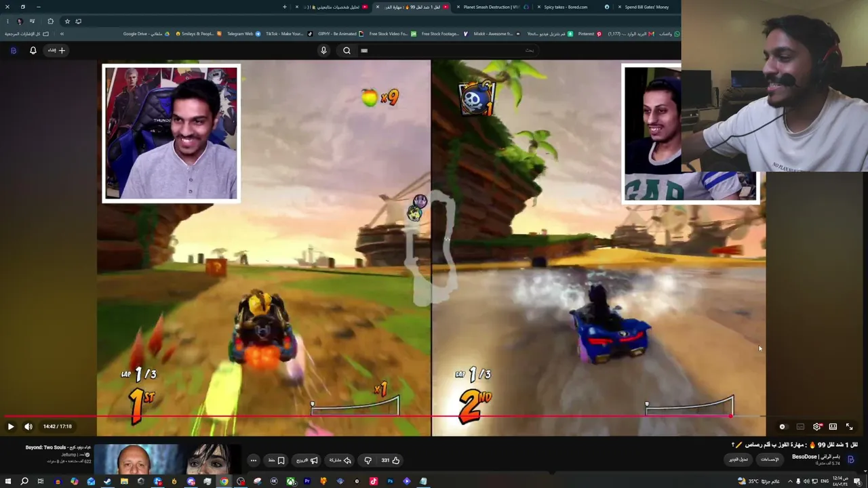This screenshot has width=868, height=488.
Task: Open YouTube notifications bell
Action: 33,50
